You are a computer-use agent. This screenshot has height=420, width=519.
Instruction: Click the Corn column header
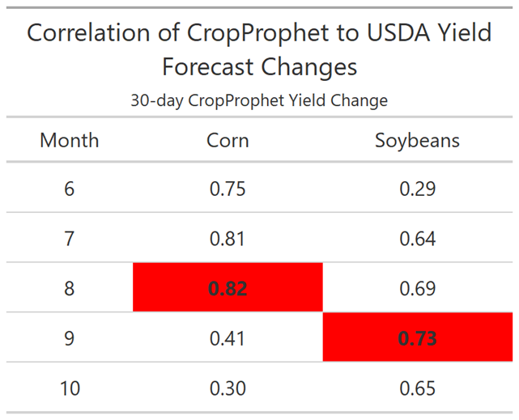228,140
